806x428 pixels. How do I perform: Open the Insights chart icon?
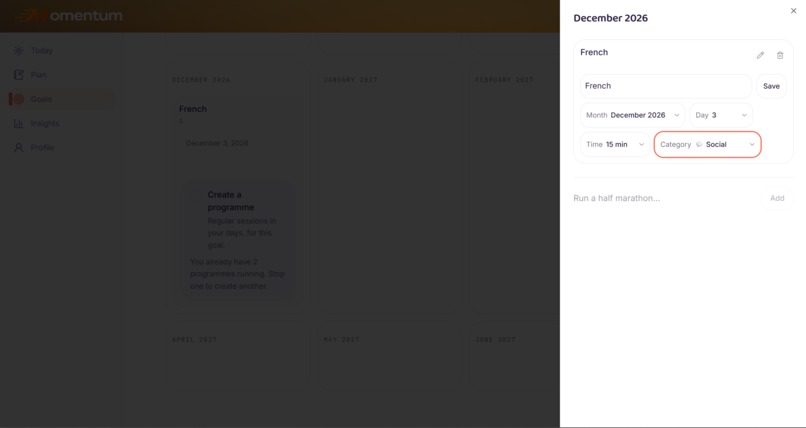pyautogui.click(x=19, y=123)
